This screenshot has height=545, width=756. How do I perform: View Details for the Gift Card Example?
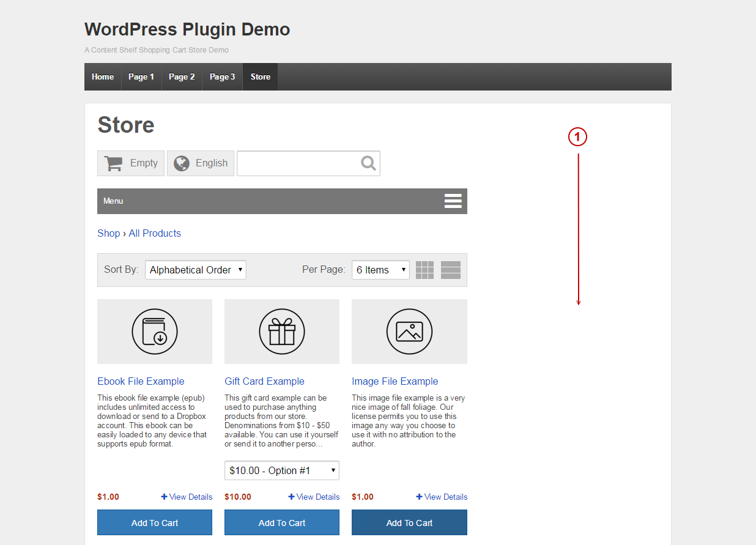(x=314, y=497)
